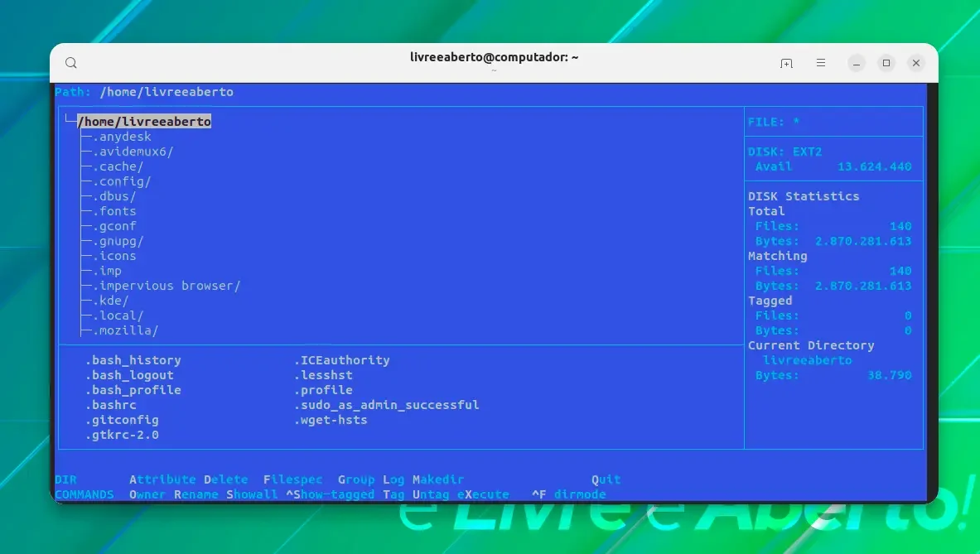
Task: Open a new terminal tab
Action: 786,63
